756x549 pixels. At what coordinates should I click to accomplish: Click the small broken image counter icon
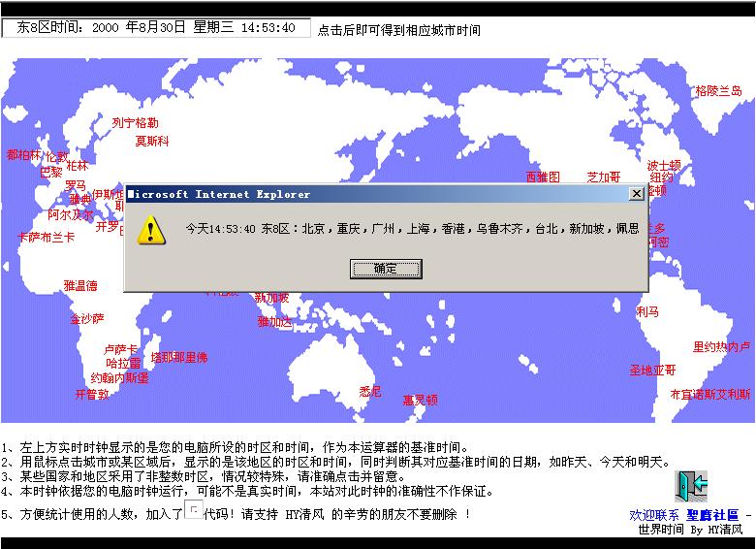click(x=194, y=509)
